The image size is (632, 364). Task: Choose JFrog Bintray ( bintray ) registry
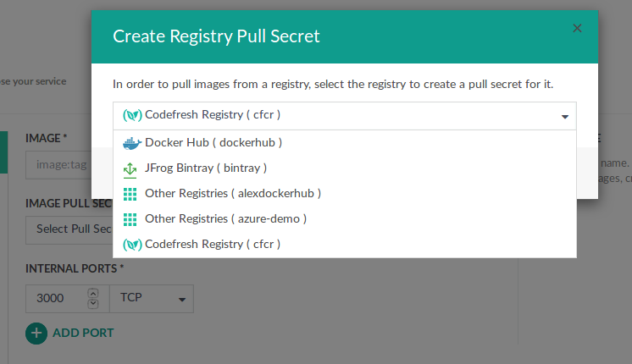206,168
